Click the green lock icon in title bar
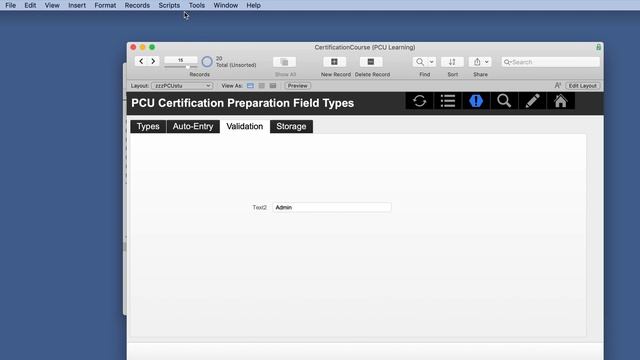Viewport: 640px width, 360px height. 598,47
